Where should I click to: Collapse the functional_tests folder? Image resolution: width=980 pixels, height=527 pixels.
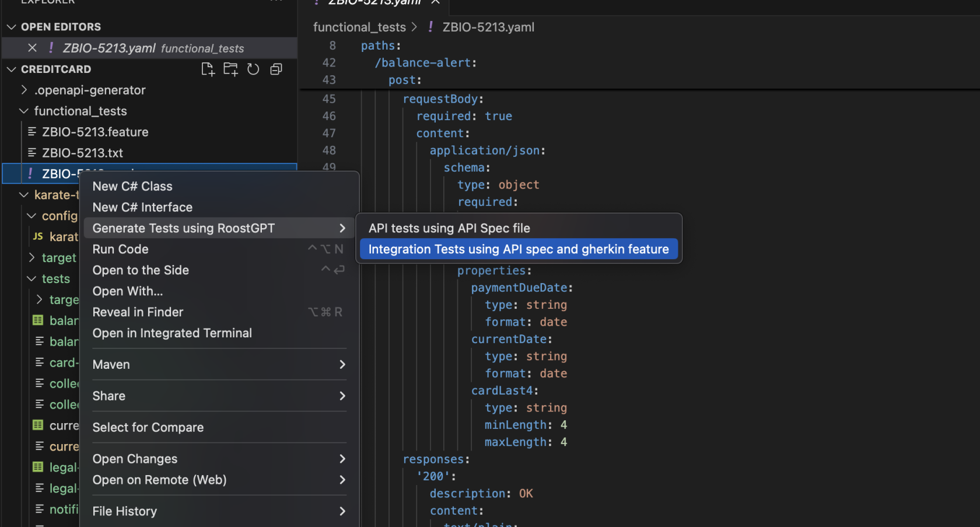23,111
